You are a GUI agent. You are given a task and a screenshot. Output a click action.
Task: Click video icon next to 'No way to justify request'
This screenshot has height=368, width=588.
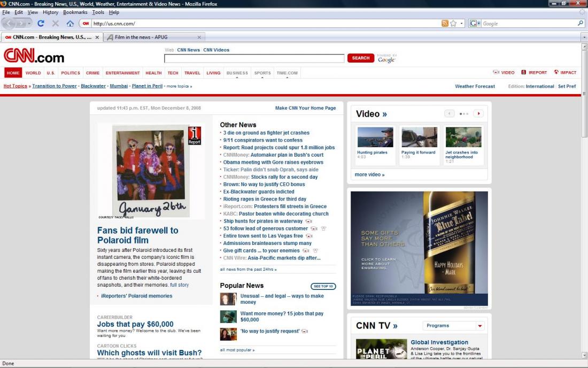coord(305,331)
